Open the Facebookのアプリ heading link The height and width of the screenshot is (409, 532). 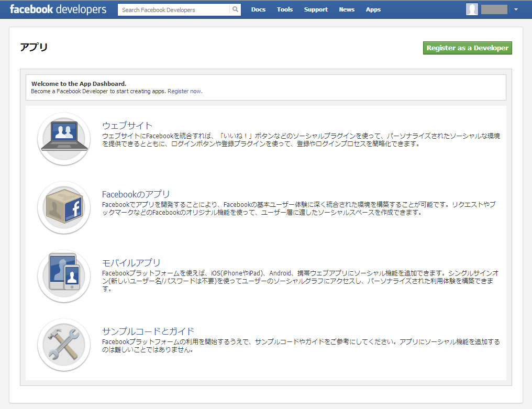click(136, 194)
